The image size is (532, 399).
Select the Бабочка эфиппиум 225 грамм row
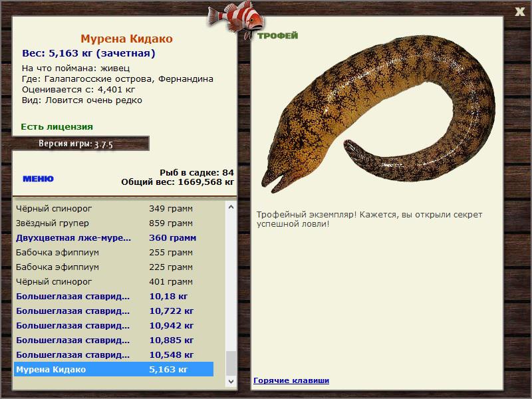(x=114, y=267)
